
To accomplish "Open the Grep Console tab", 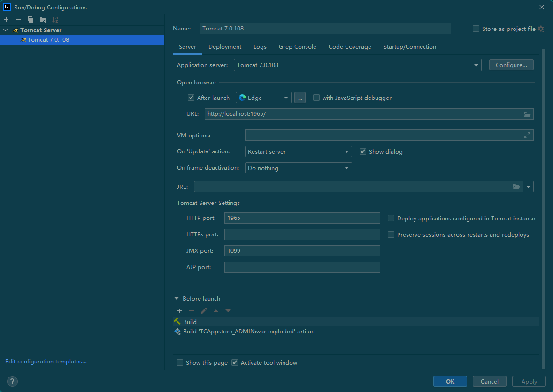I will click(x=297, y=47).
